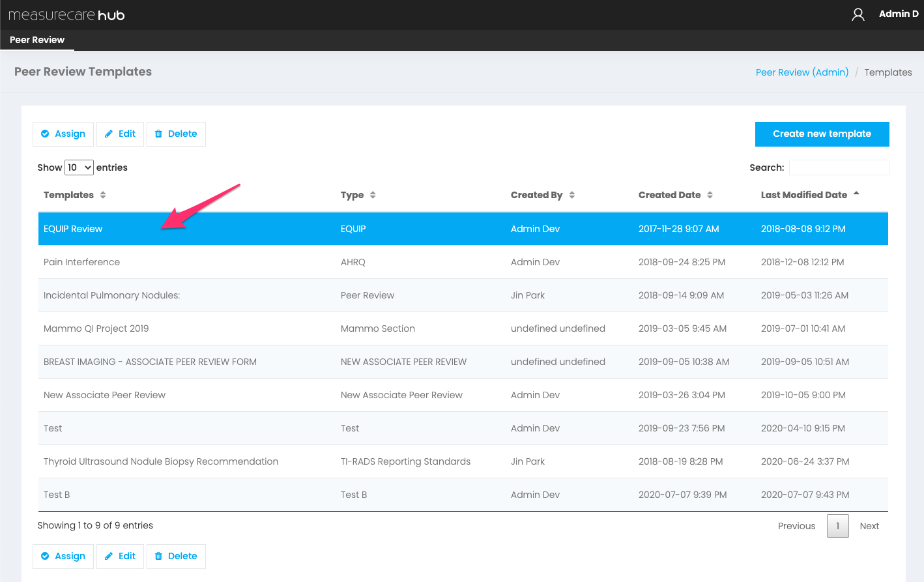Image resolution: width=924 pixels, height=582 pixels.
Task: Click created date 2018-09-24 8:25 PM
Action: (682, 262)
